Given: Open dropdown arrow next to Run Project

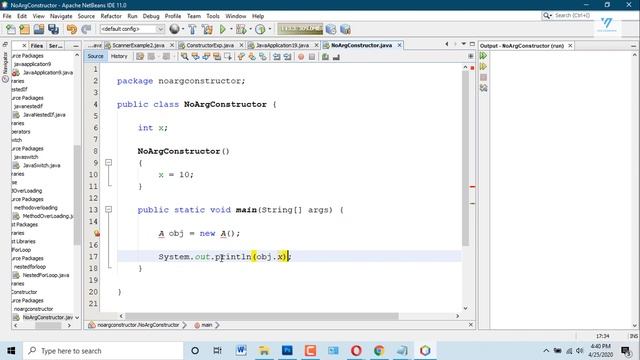Looking at the screenshot, I should point(231,29).
